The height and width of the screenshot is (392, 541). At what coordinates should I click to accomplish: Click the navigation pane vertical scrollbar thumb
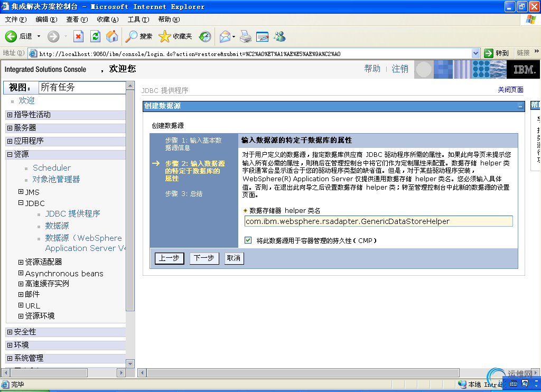[x=130, y=200]
